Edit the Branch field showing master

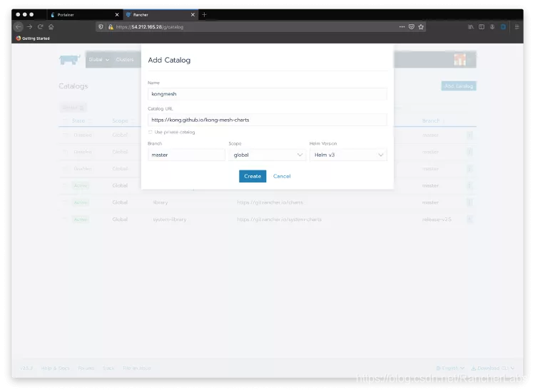tap(186, 155)
